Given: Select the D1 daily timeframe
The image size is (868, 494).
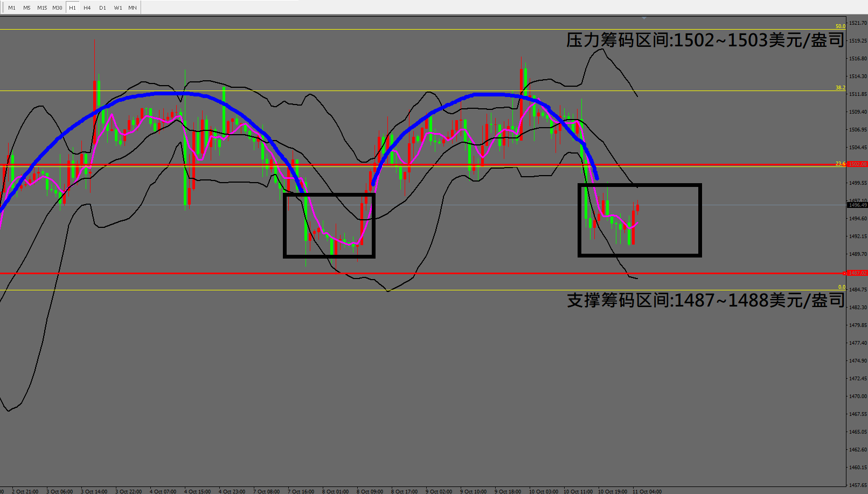Looking at the screenshot, I should click(102, 8).
